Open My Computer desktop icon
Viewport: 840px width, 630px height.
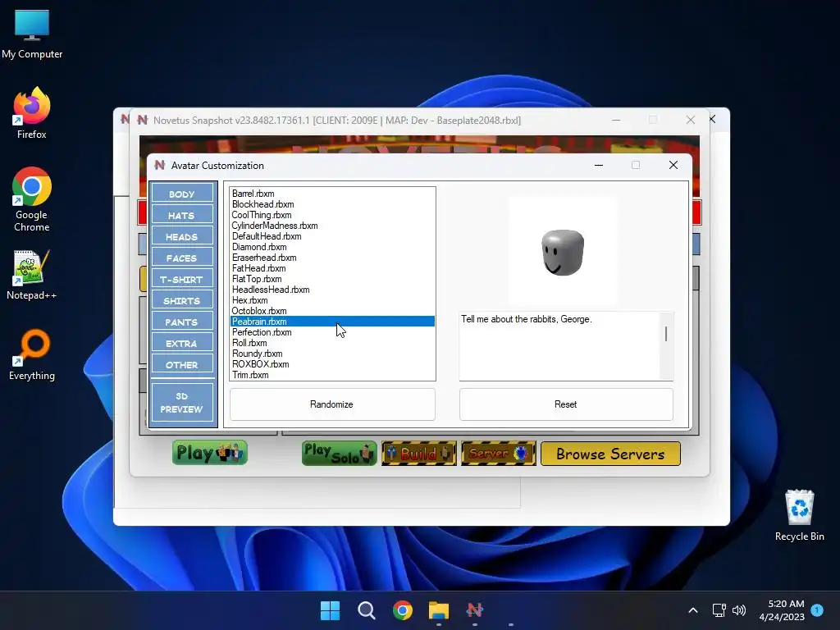pos(32,34)
